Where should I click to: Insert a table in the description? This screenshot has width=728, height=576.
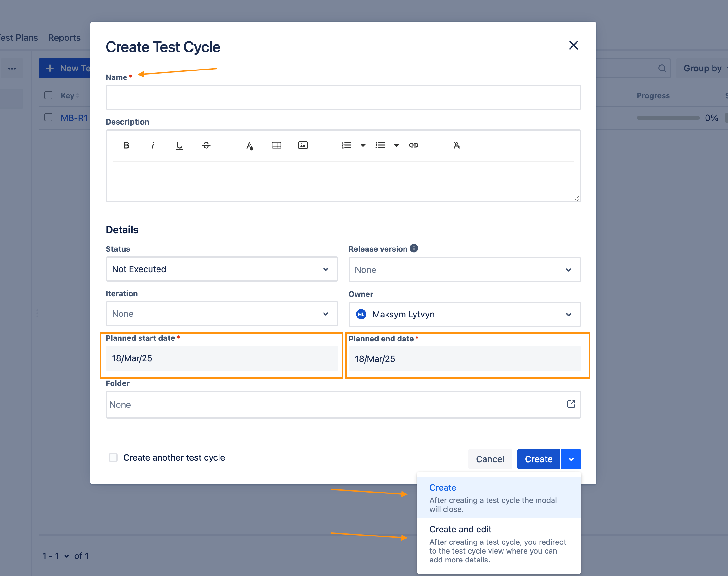(276, 145)
